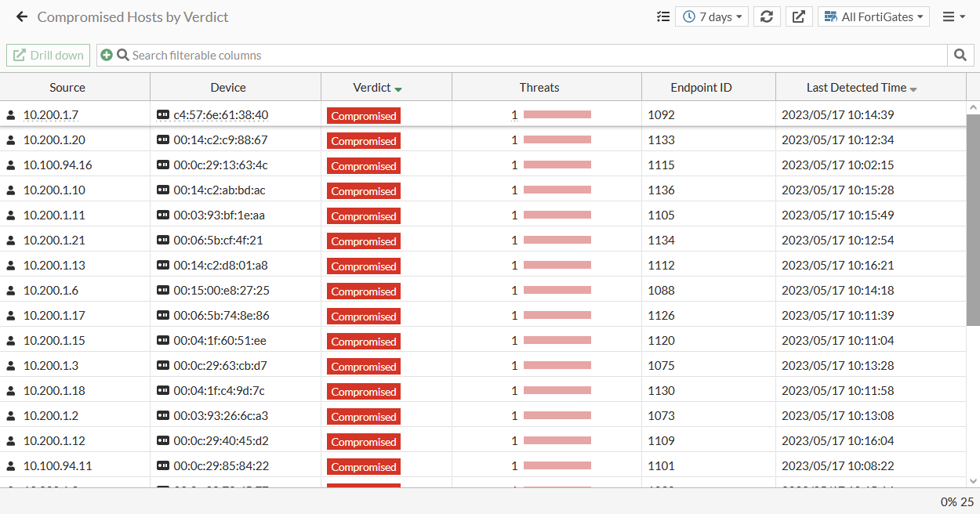Viewport: 980px width, 514px height.
Task: Click the Compromised badge for 10.100.94.11
Action: point(363,466)
